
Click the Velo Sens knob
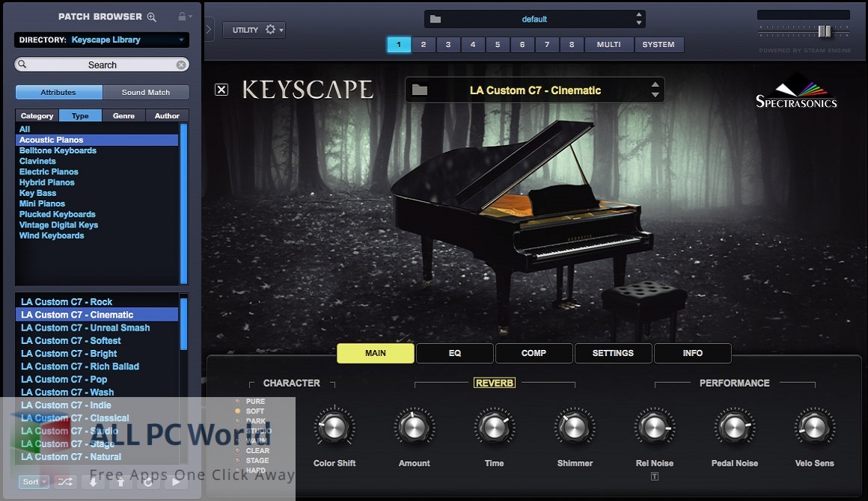tap(814, 428)
